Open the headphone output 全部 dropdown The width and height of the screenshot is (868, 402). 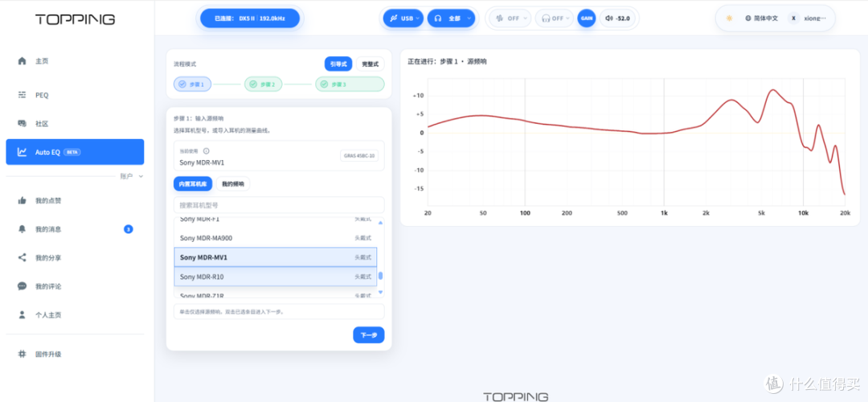coord(451,18)
